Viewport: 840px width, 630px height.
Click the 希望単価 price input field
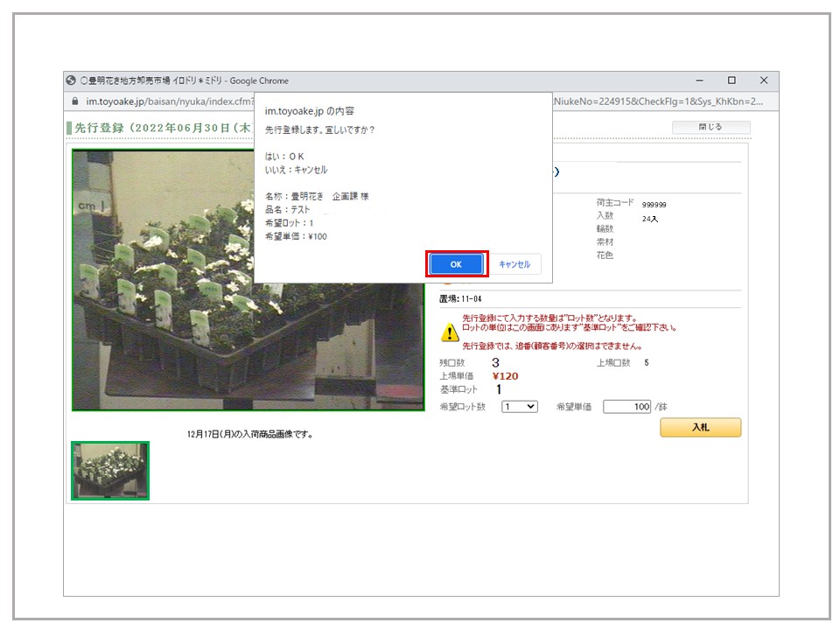coord(627,407)
